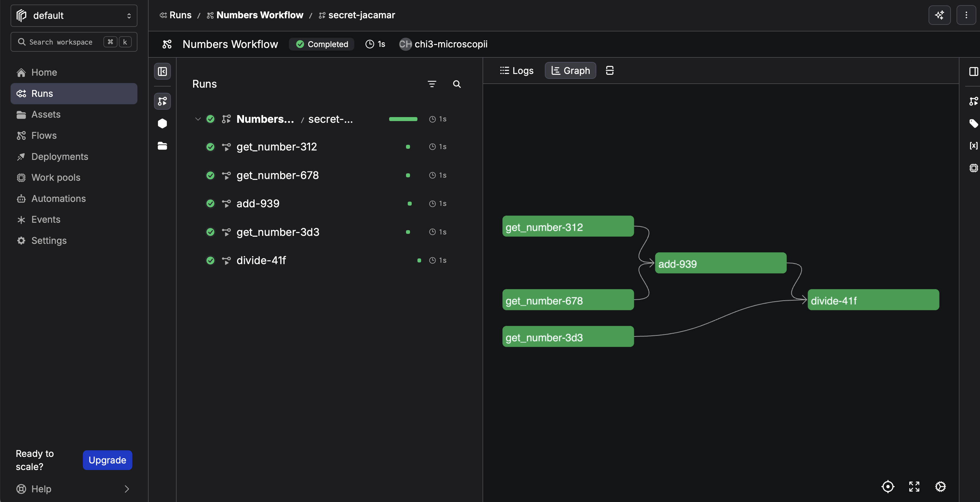Click the recenter graph target icon
The width and height of the screenshot is (980, 502).
[887, 486]
